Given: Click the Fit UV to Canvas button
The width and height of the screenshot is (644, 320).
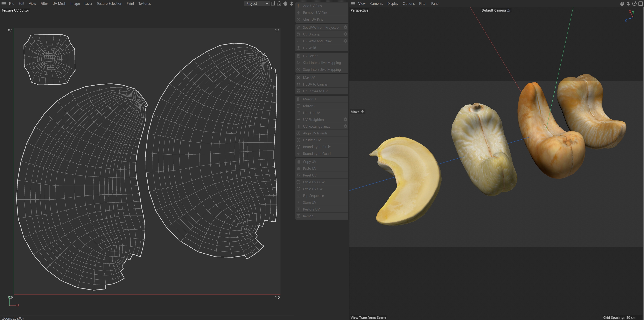Looking at the screenshot, I should tap(315, 84).
